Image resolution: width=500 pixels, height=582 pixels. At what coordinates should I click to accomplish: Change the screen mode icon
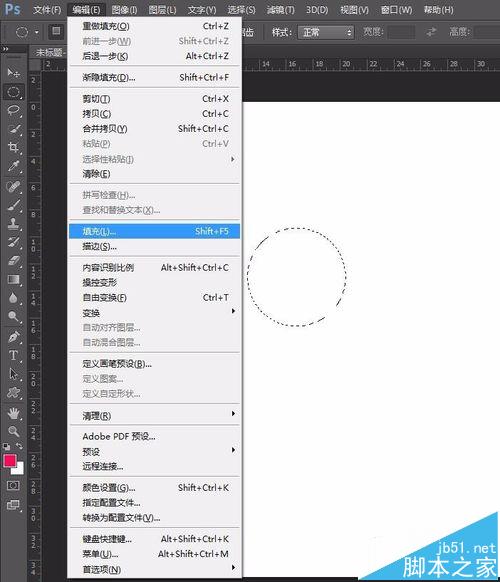(13, 505)
